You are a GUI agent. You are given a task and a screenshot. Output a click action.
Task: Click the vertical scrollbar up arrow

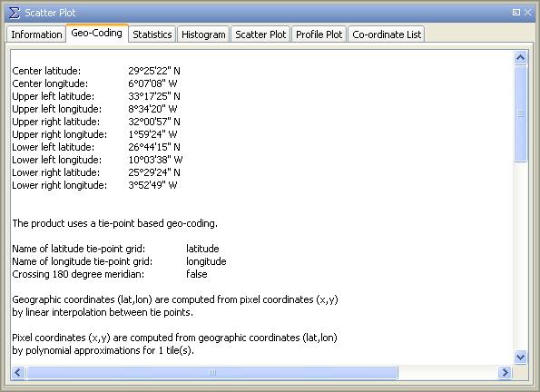coord(520,57)
